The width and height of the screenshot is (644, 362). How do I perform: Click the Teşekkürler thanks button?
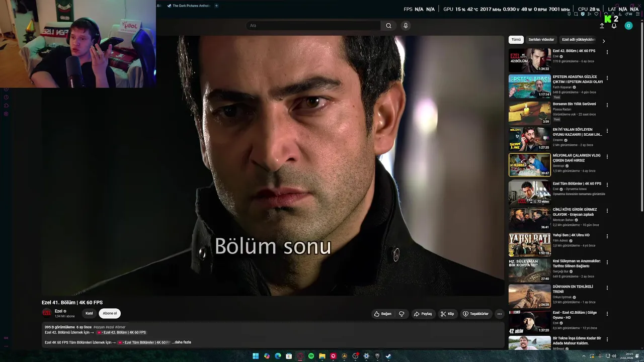coord(475,314)
